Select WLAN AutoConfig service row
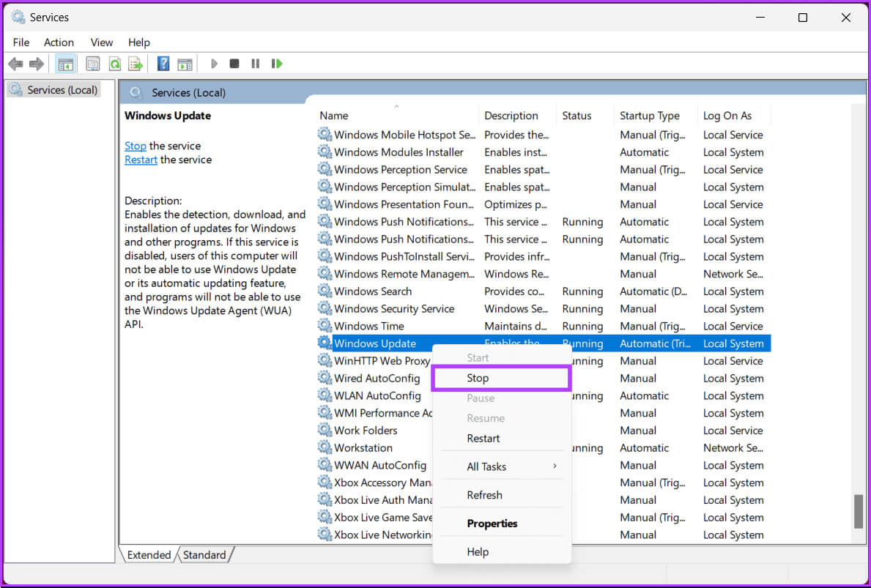Viewport: 871px width, 588px height. [x=377, y=395]
